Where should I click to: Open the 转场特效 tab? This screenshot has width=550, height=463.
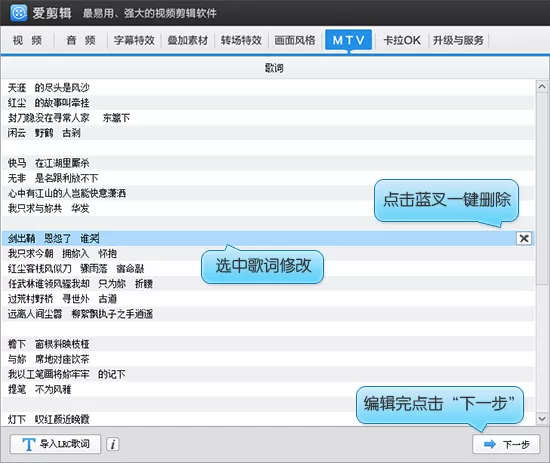(x=242, y=40)
